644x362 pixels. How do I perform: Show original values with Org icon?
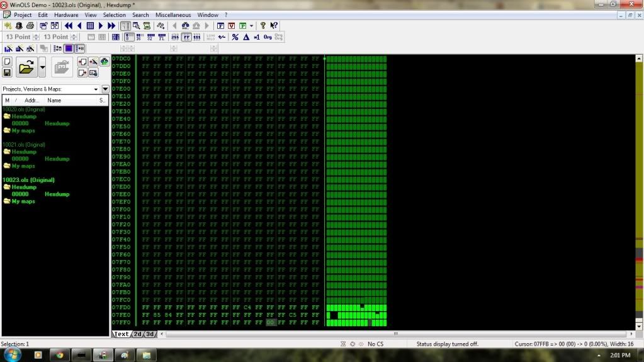click(268, 37)
